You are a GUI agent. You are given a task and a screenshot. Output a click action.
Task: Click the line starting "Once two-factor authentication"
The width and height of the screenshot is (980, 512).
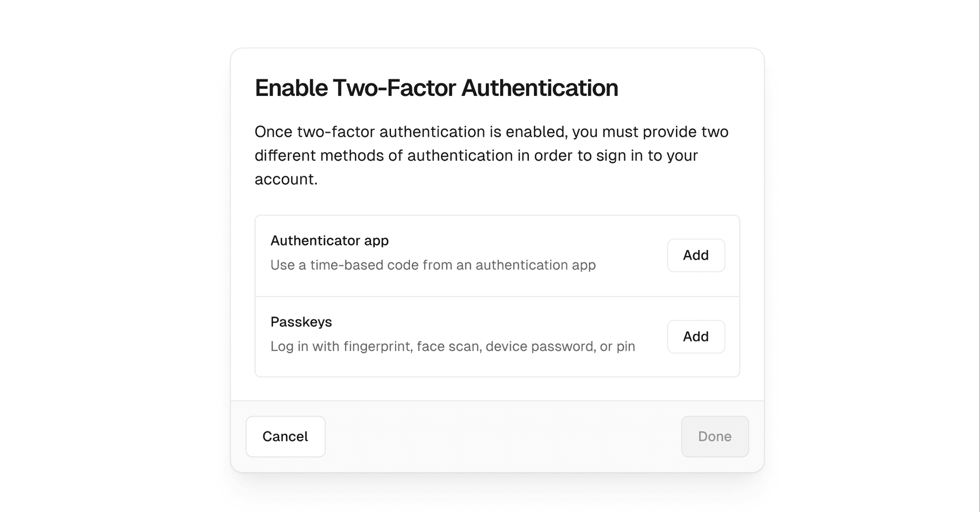tap(491, 132)
